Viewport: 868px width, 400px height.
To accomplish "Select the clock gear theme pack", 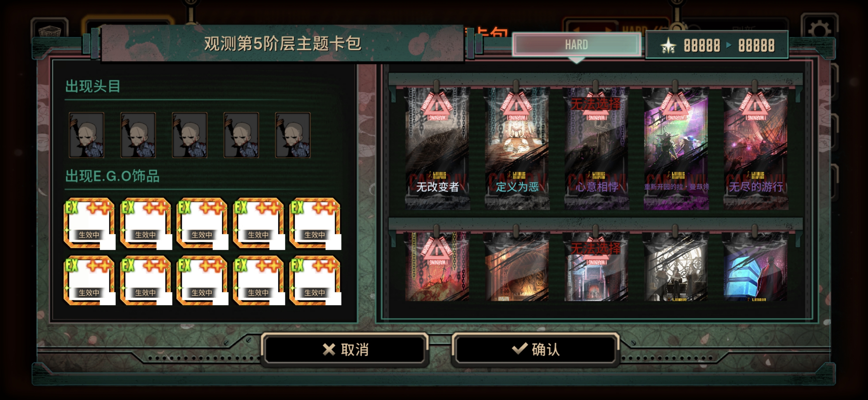I will click(x=676, y=267).
